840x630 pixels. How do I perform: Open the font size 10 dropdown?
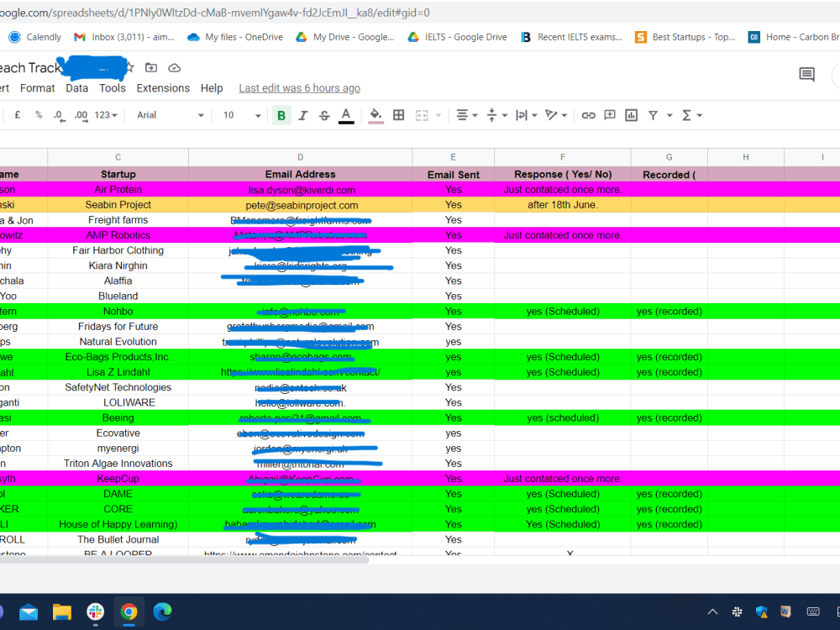click(x=242, y=115)
